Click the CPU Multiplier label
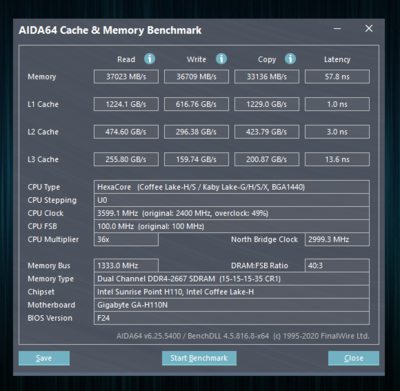Screen dimensions: 400x391 click(x=53, y=239)
